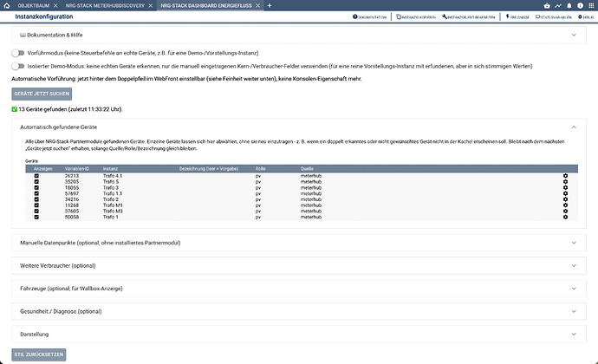Open gear settings for Trafo 4.1 row
The width and height of the screenshot is (598, 364).
(565, 176)
